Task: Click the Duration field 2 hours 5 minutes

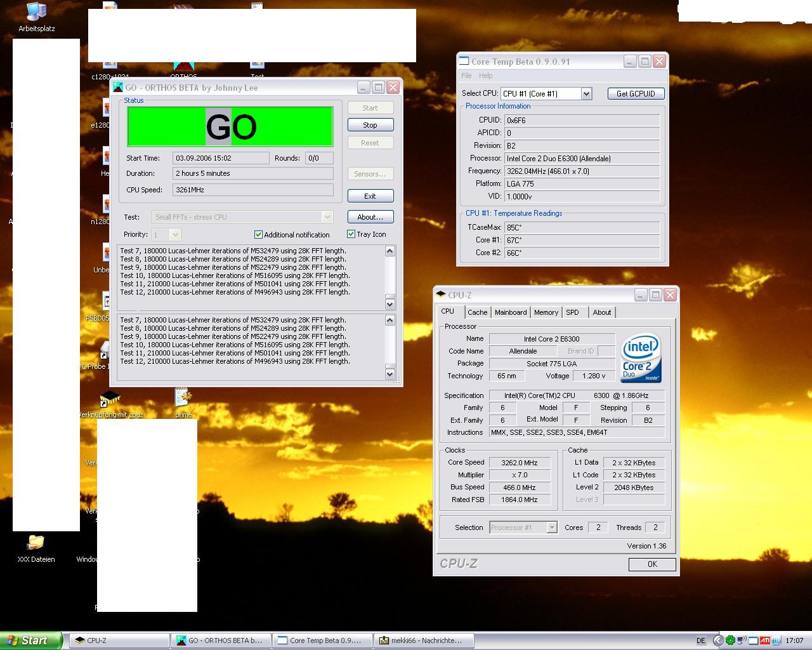Action: click(x=253, y=173)
